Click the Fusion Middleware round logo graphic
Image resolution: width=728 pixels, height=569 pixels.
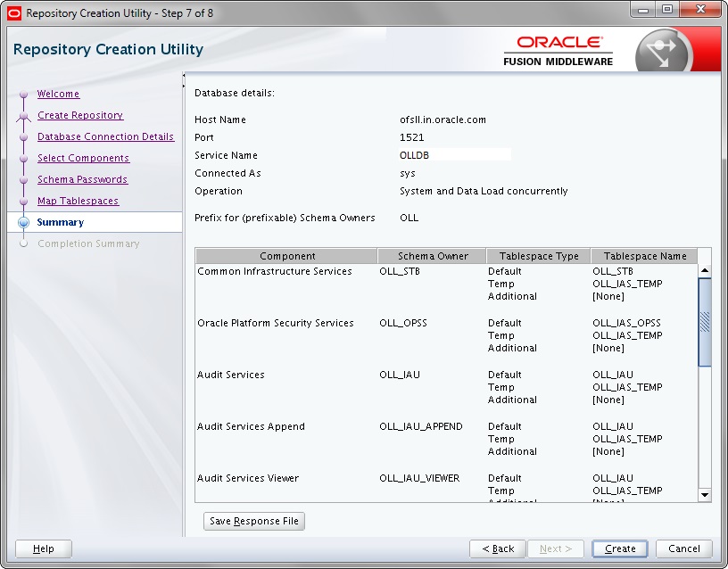click(663, 53)
